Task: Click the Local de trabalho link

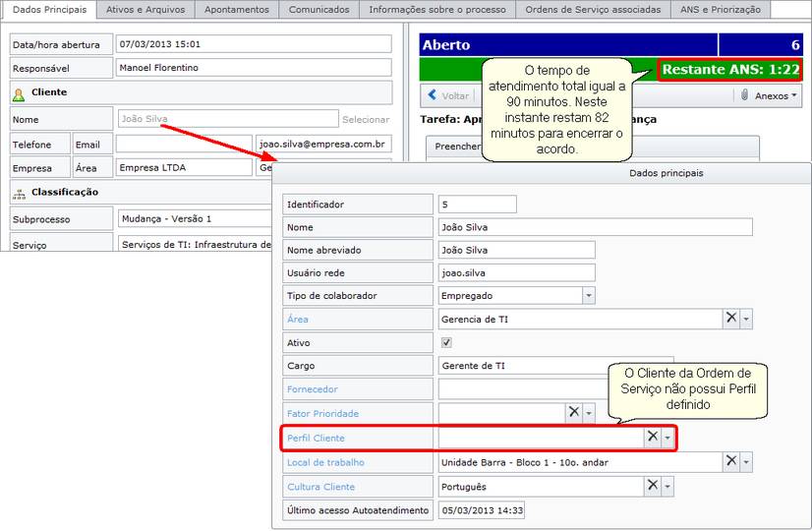Action: [325, 462]
